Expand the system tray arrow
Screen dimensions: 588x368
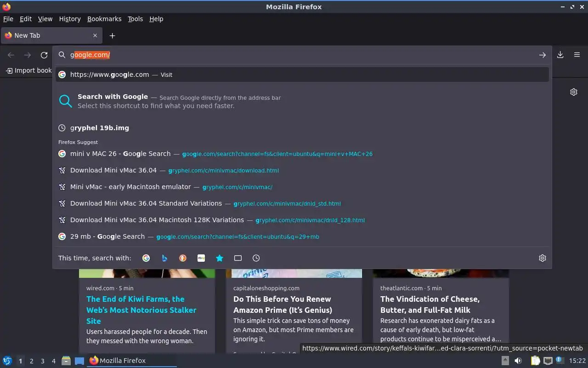(505, 361)
